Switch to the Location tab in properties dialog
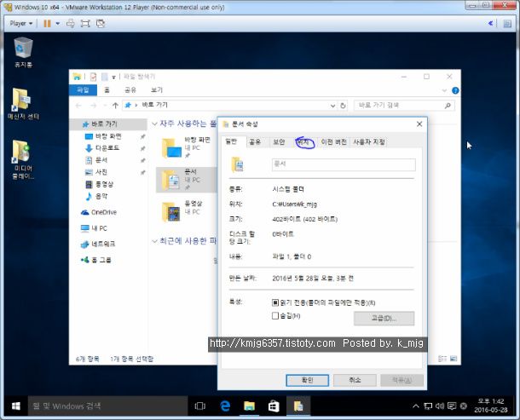 point(304,142)
